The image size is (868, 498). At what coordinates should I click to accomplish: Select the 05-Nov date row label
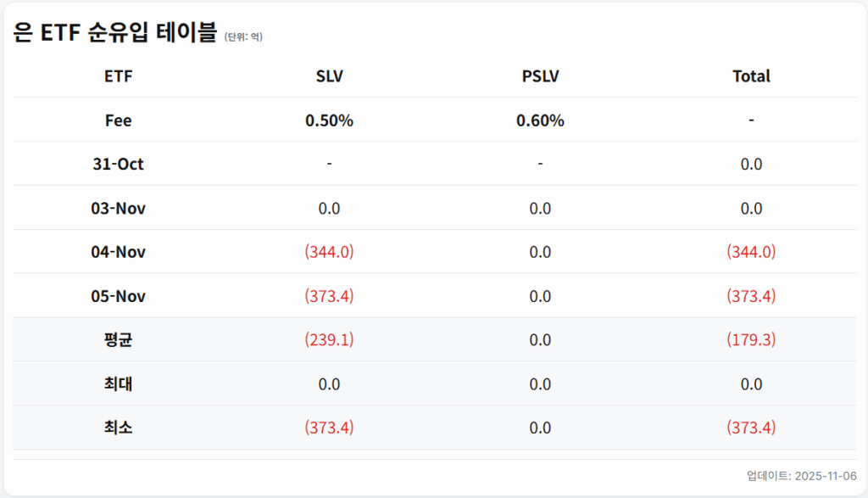118,296
